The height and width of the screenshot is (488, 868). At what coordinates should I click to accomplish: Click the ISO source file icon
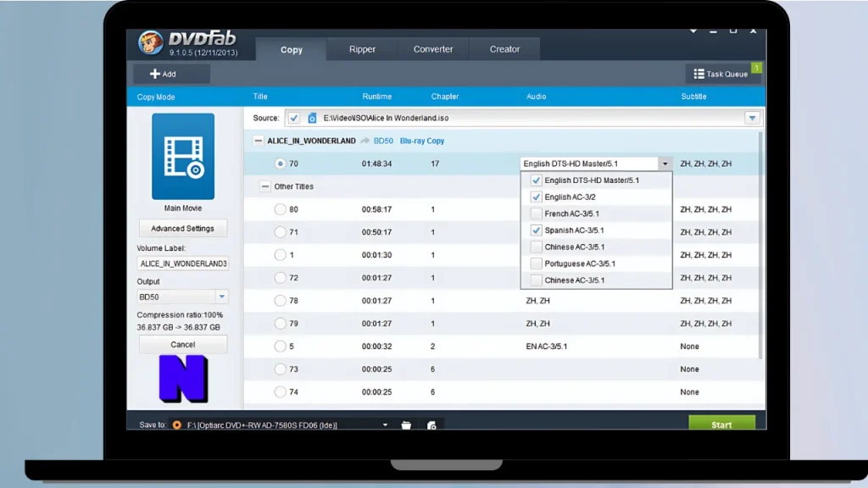coord(312,118)
